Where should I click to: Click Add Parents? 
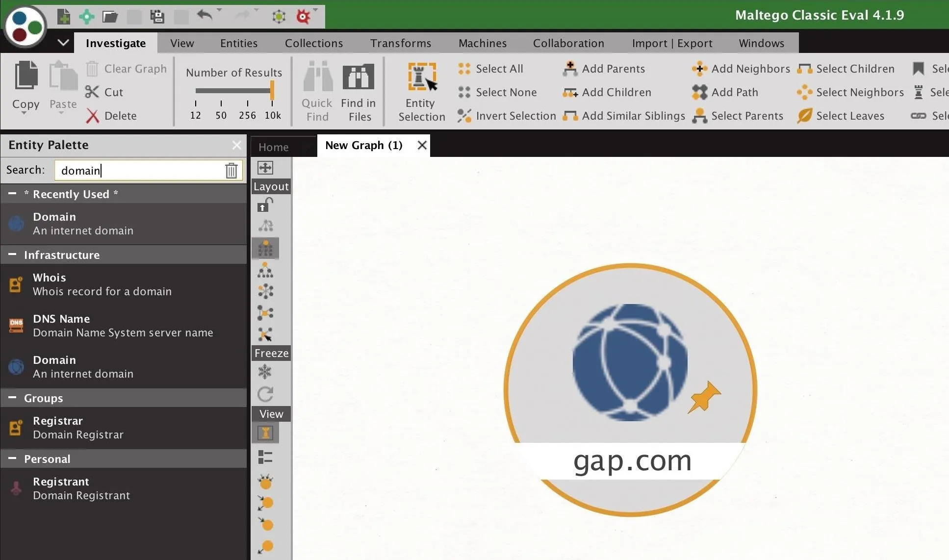point(604,69)
